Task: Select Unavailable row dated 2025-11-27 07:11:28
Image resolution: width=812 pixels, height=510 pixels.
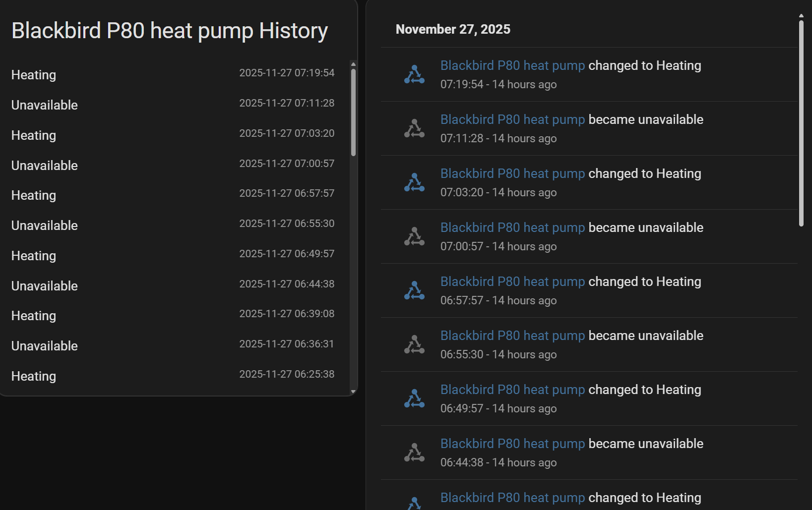Action: click(173, 105)
